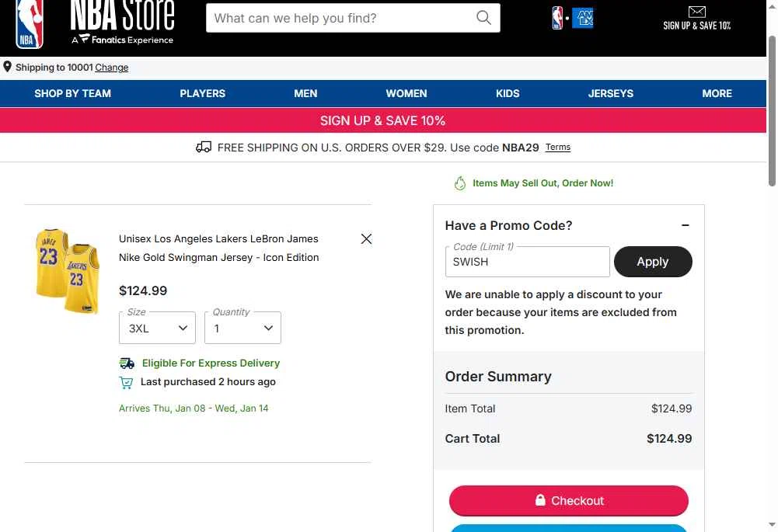This screenshot has height=532, width=778.
Task: Click the Item Total label
Action: point(470,409)
